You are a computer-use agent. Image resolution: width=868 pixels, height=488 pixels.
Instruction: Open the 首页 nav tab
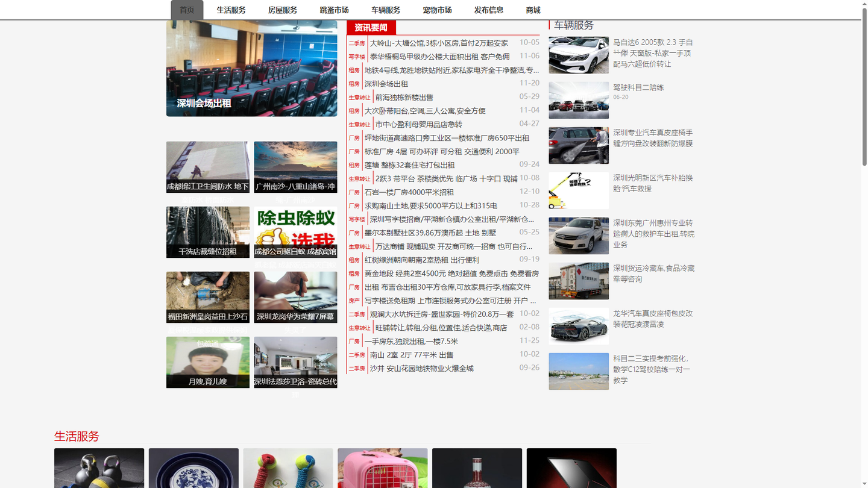(x=187, y=10)
